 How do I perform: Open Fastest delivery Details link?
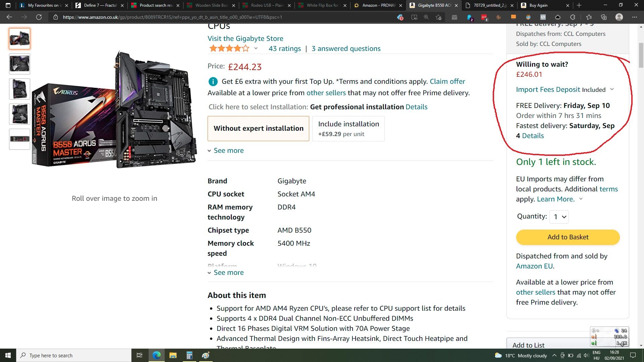pyautogui.click(x=533, y=136)
